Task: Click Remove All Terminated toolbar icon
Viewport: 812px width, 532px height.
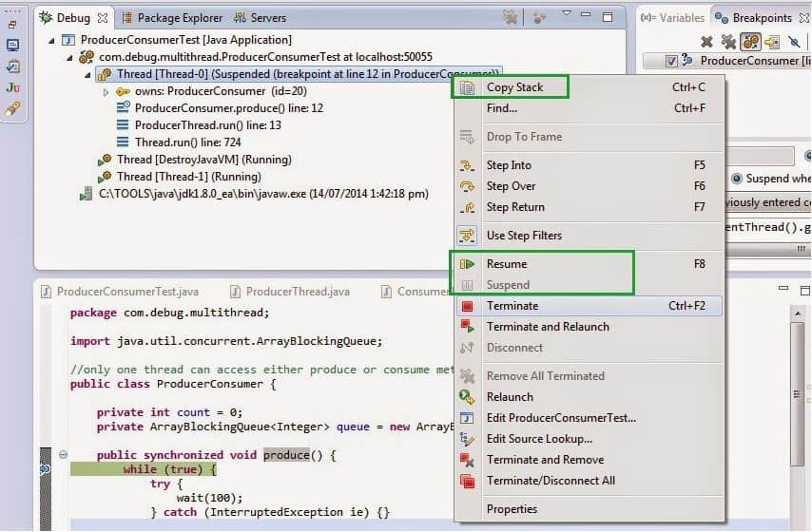Action: [x=510, y=18]
